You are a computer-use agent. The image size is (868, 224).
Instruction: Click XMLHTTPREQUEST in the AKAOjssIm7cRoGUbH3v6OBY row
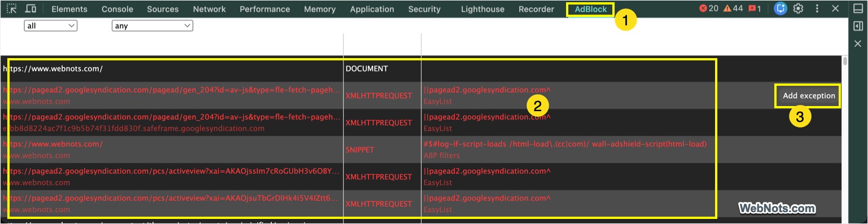pos(379,177)
